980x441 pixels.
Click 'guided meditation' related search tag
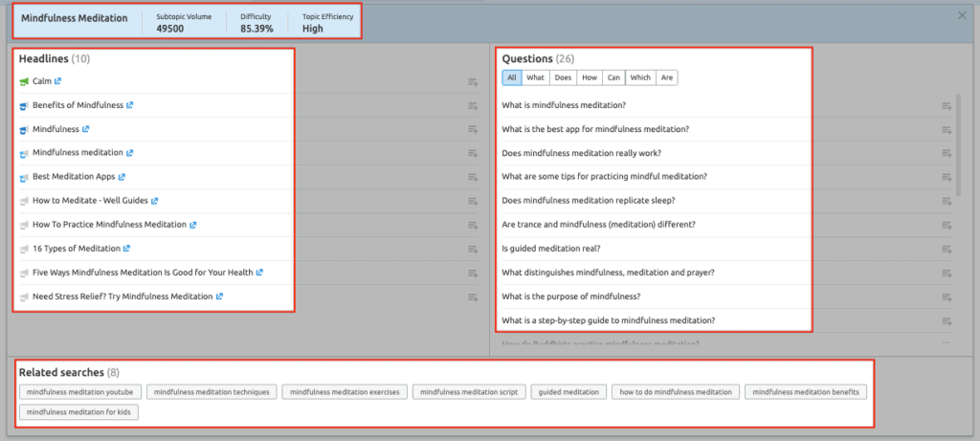tap(568, 391)
